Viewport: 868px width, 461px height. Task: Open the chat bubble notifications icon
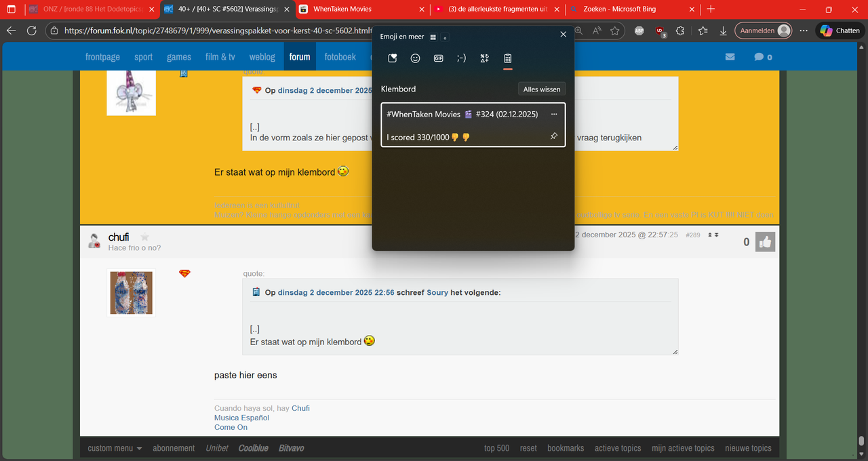click(x=759, y=57)
